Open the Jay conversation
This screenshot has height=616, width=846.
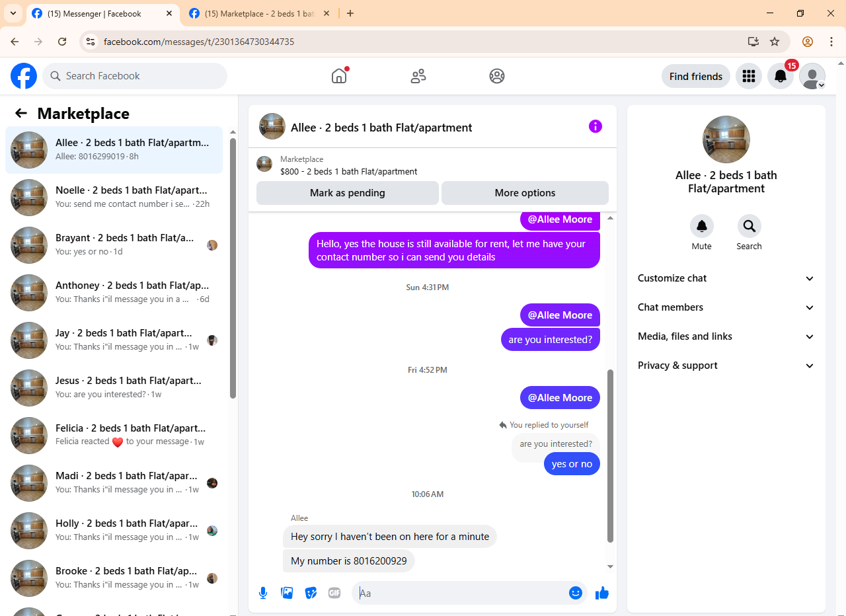tap(114, 340)
